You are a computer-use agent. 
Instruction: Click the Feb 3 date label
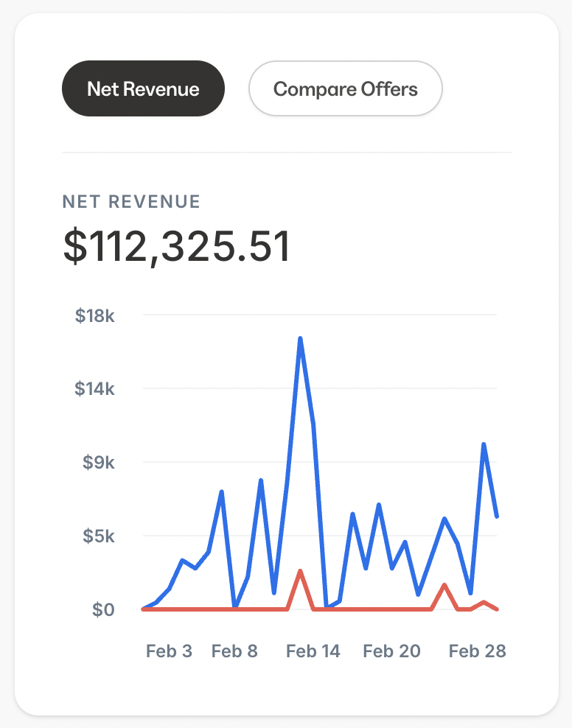point(169,651)
